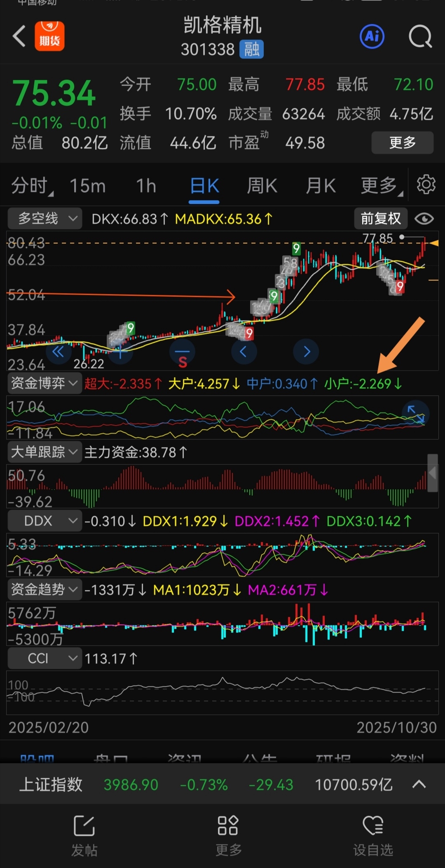Tap the DDX1:1.929 value
The height and width of the screenshot is (868, 445).
tap(185, 521)
